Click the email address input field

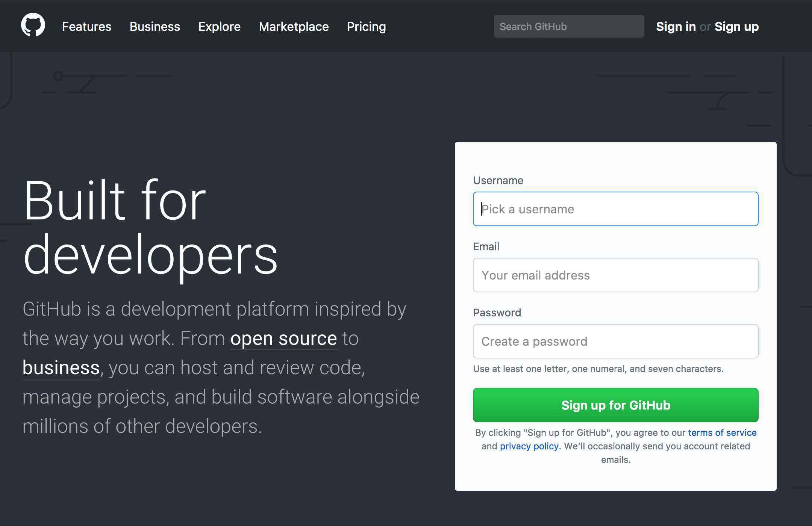[x=615, y=275]
